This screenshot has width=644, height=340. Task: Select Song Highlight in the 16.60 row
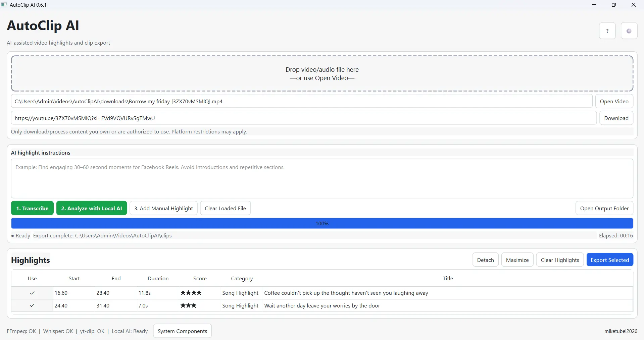click(x=242, y=293)
